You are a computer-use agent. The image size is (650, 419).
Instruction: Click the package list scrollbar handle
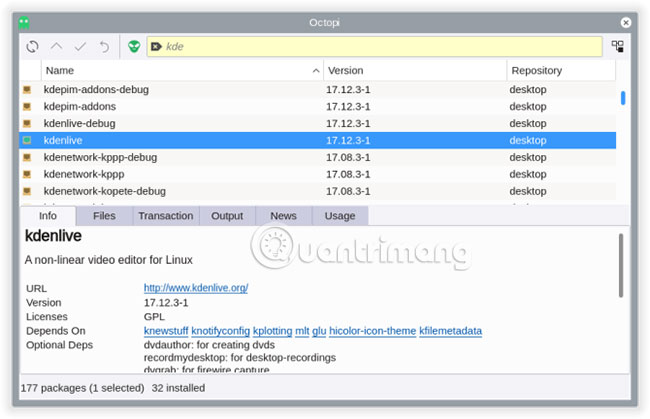click(x=623, y=98)
